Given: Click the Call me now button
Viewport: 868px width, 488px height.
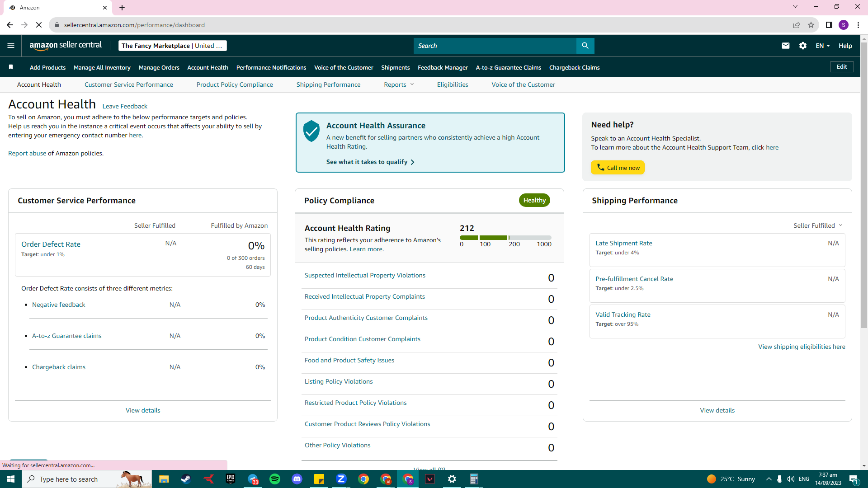Looking at the screenshot, I should click(x=618, y=168).
